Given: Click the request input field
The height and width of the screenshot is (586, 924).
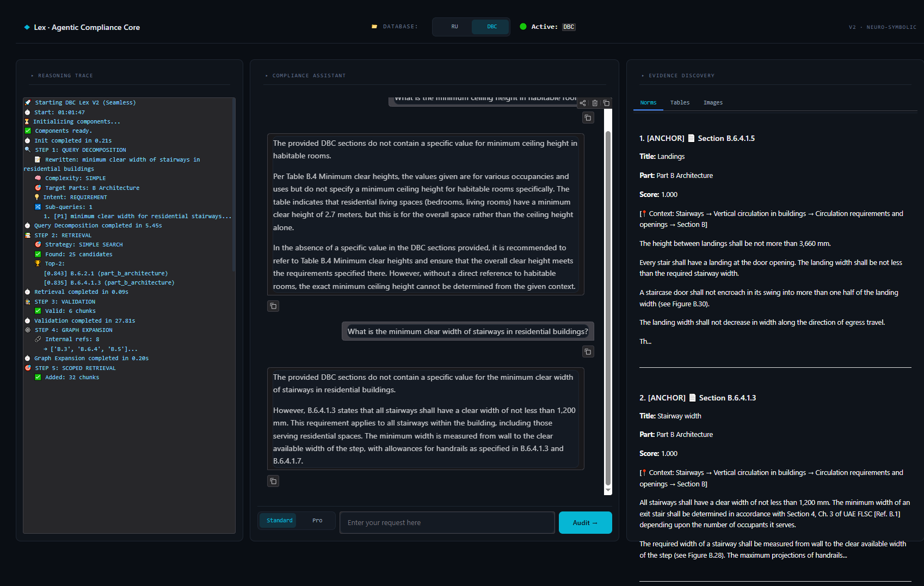Looking at the screenshot, I should (x=447, y=522).
